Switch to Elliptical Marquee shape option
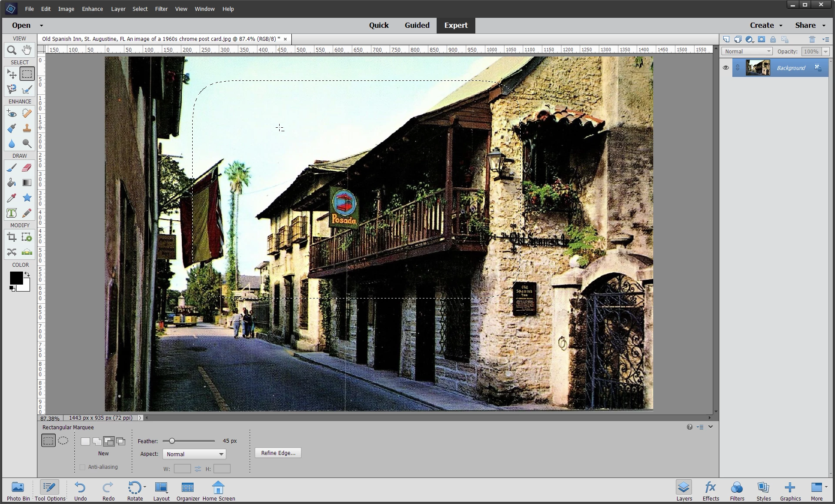Image resolution: width=835 pixels, height=504 pixels. (x=63, y=441)
